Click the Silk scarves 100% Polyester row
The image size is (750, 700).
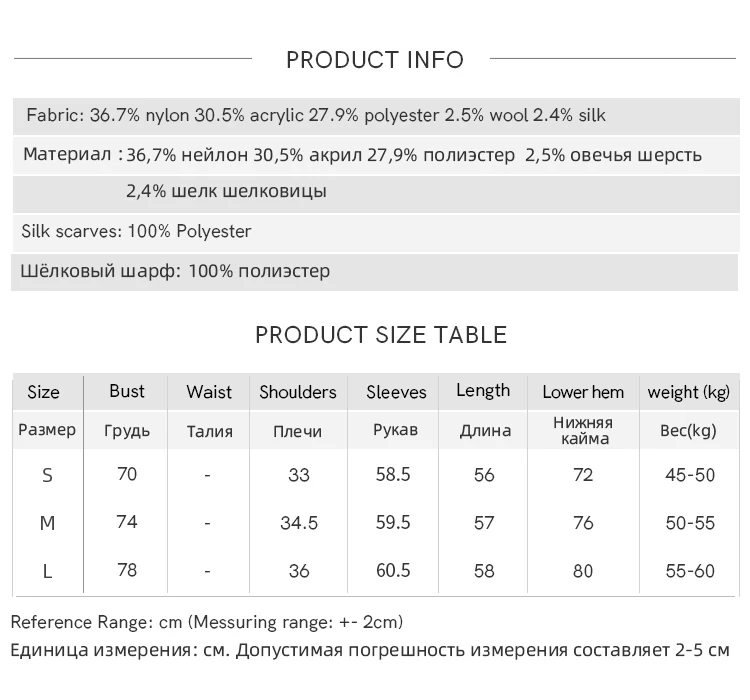[136, 231]
